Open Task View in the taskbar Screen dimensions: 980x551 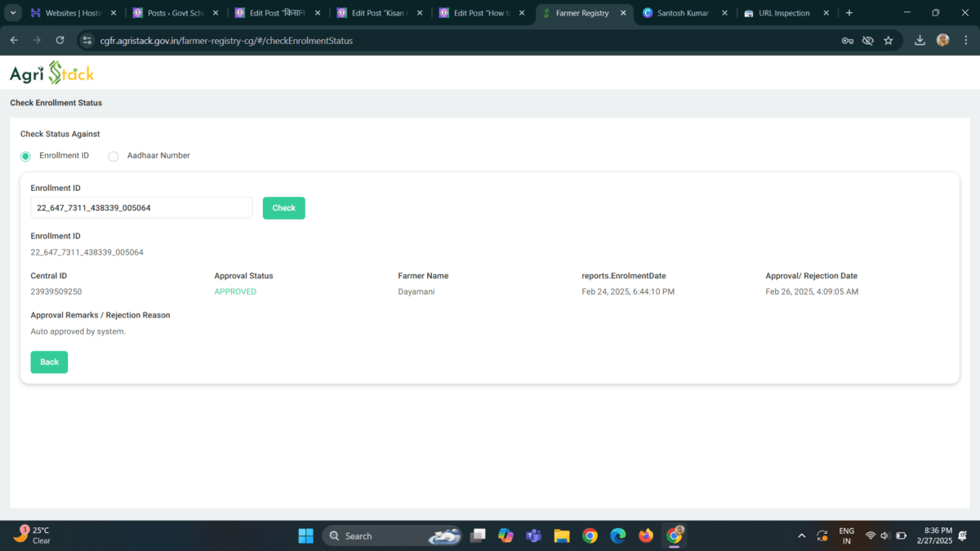pos(479,535)
